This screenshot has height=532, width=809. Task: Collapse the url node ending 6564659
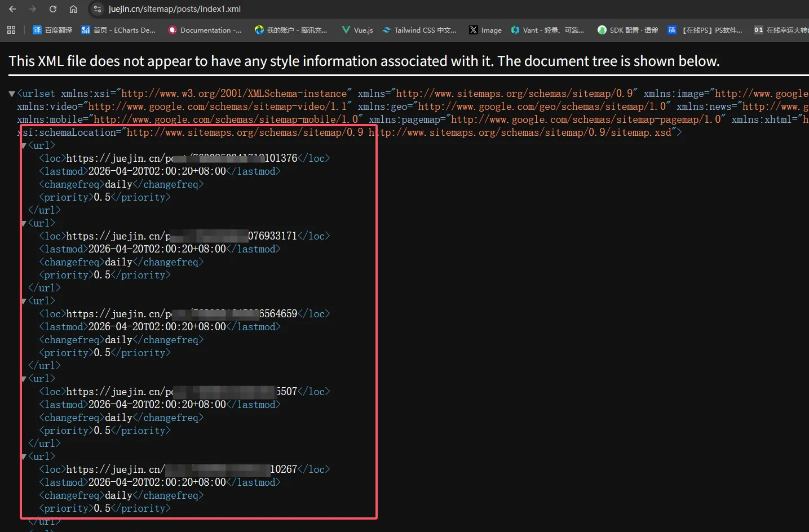(x=24, y=301)
